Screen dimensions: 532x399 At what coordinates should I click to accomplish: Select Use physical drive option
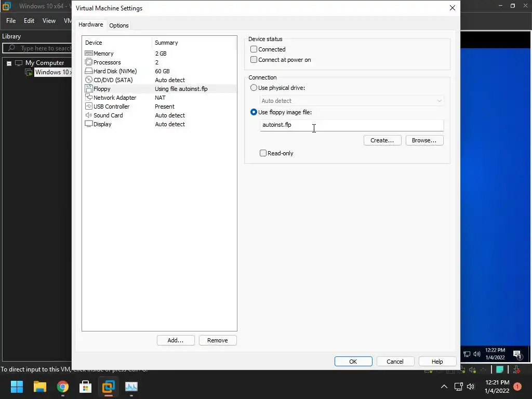click(x=254, y=87)
